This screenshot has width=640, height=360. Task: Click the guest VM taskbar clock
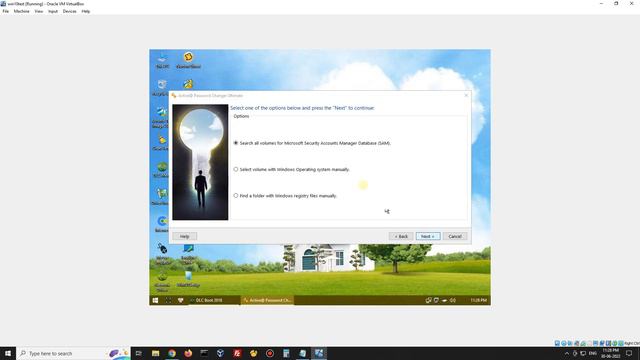pyautogui.click(x=478, y=300)
